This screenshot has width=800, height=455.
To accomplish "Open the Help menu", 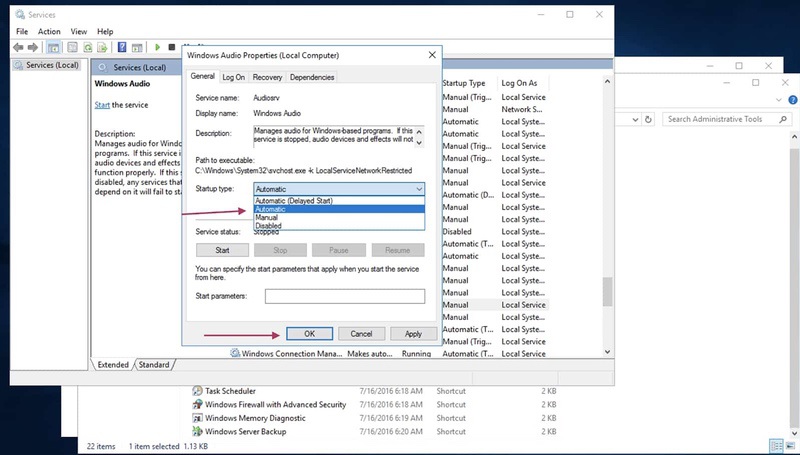I will click(105, 31).
